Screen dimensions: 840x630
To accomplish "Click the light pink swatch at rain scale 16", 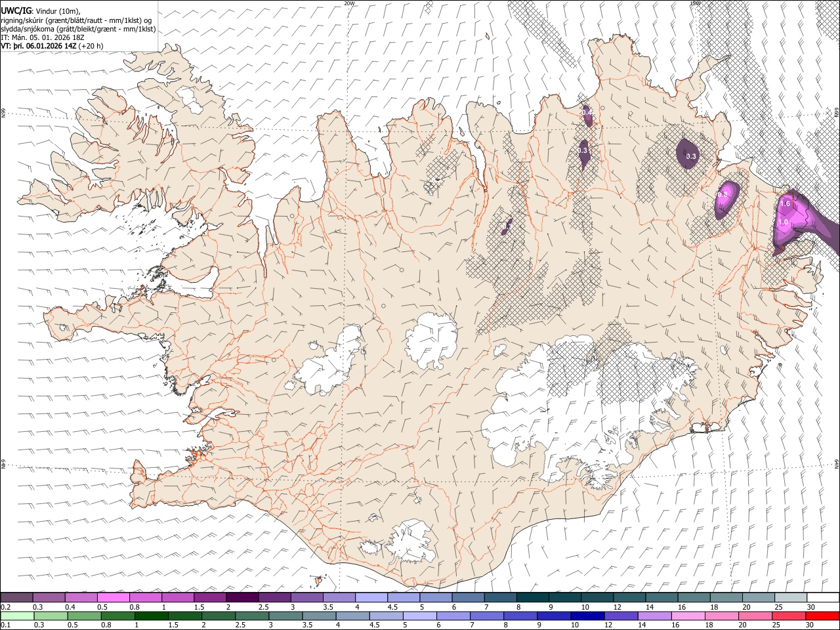I will click(688, 616).
